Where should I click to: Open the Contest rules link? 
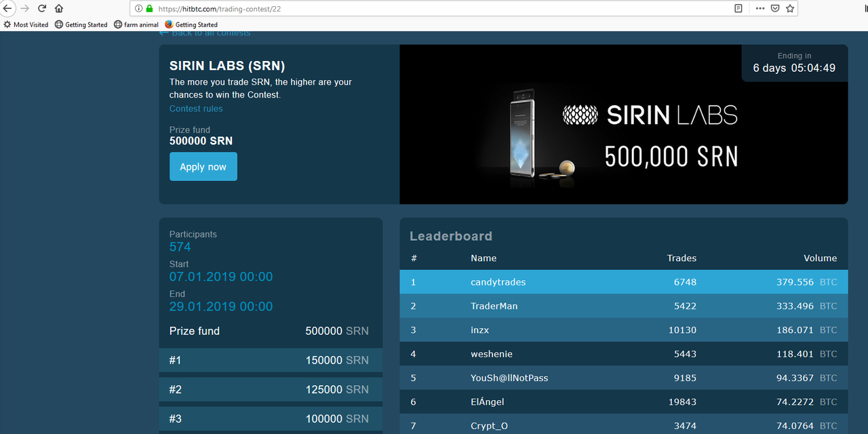(196, 108)
